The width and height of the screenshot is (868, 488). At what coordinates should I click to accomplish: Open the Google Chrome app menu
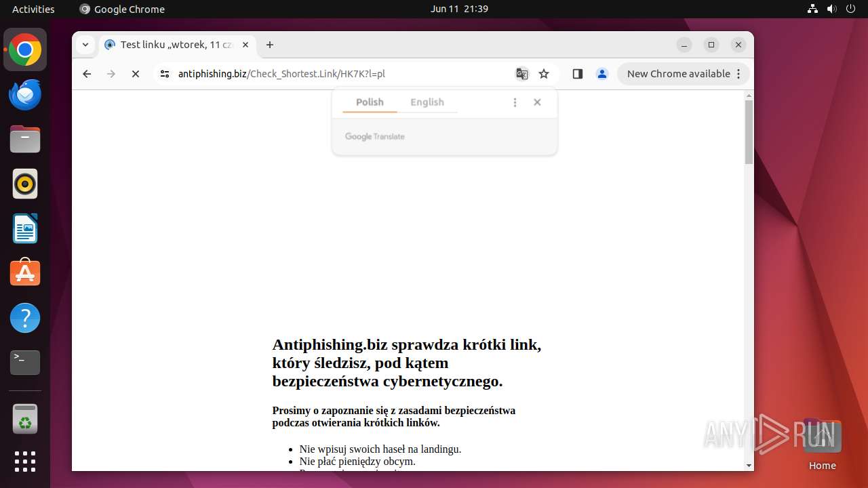click(x=122, y=9)
